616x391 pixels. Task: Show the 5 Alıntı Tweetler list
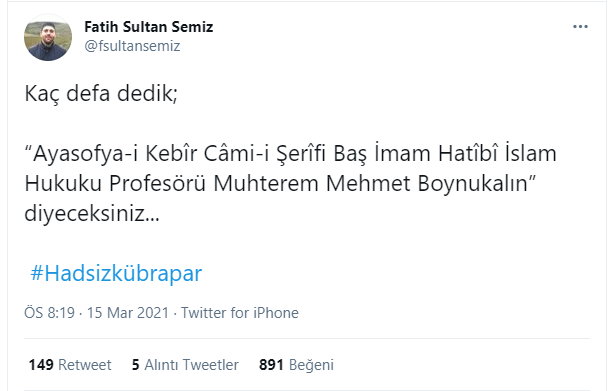tap(185, 365)
